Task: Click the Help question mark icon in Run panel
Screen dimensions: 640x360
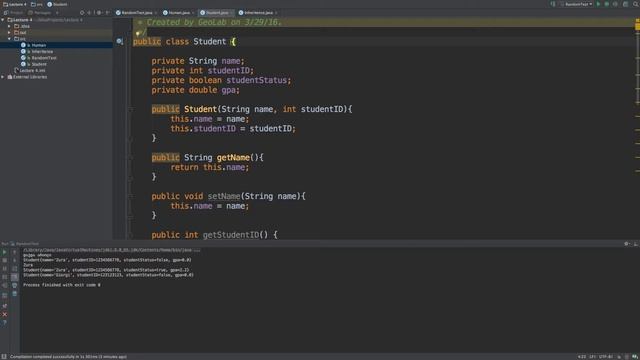Action: pos(4,323)
